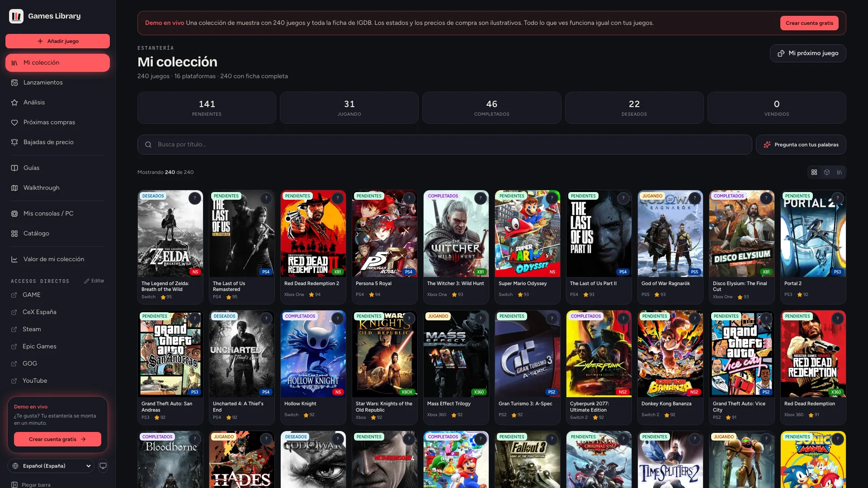Click the question badge on Zelda cover
Viewport: 868px width, 488px height.
(195, 198)
